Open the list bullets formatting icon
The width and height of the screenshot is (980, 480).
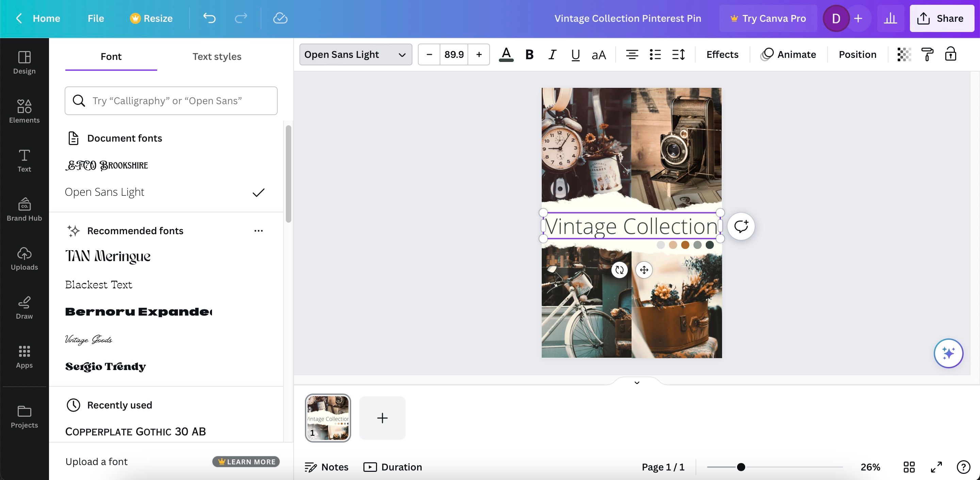(655, 54)
